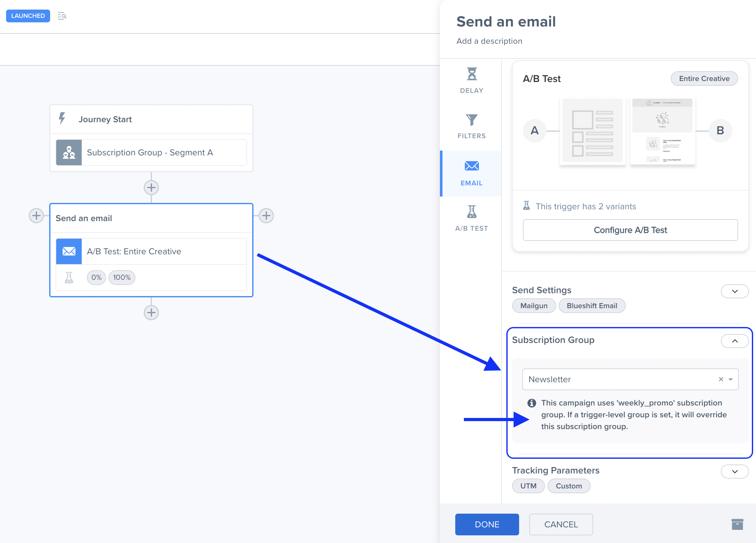Add a step below Send an email

pos(151,312)
